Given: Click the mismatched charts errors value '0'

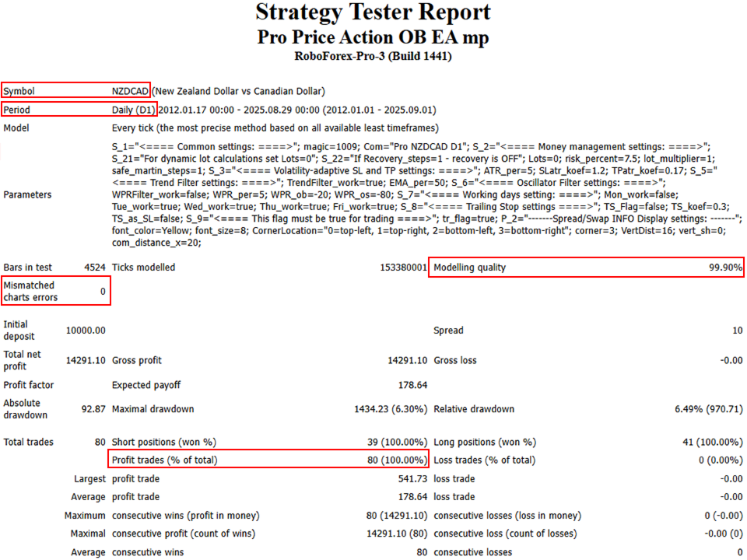Looking at the screenshot, I should tap(103, 292).
